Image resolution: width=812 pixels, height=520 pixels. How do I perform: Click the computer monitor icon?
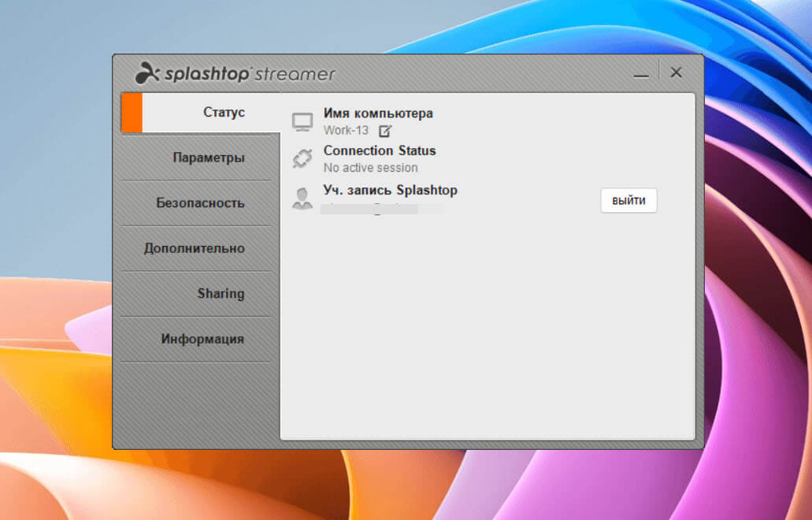point(302,122)
